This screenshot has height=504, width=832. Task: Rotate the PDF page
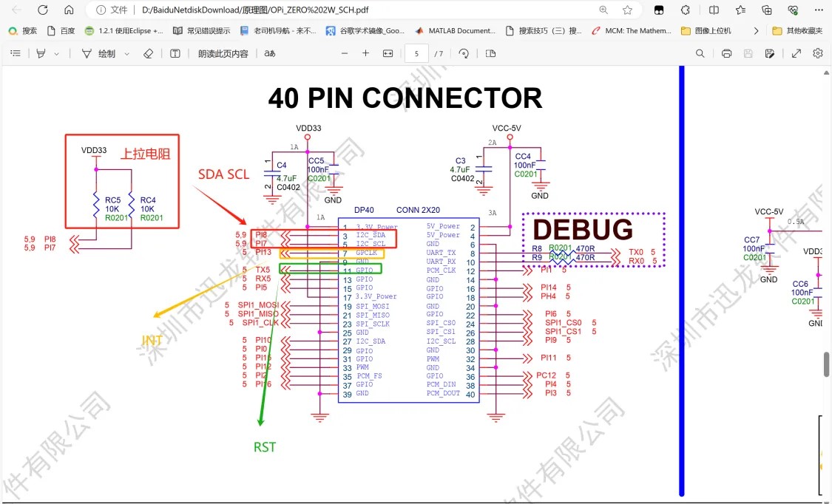point(464,54)
